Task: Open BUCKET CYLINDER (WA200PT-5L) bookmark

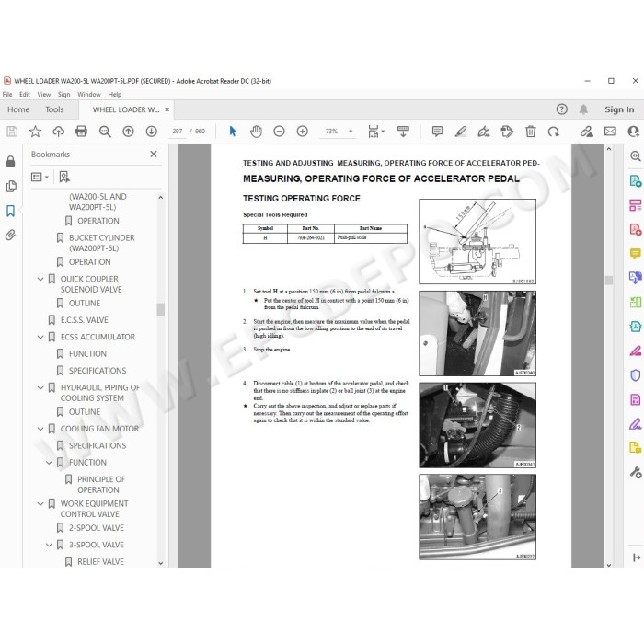Action: tap(101, 243)
